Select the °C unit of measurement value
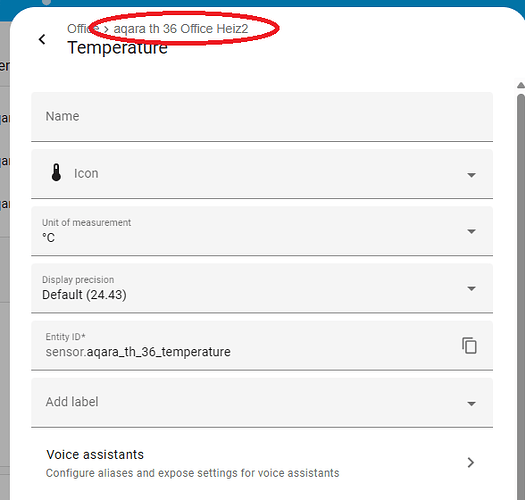Viewport: 525px width, 500px height. click(x=49, y=238)
